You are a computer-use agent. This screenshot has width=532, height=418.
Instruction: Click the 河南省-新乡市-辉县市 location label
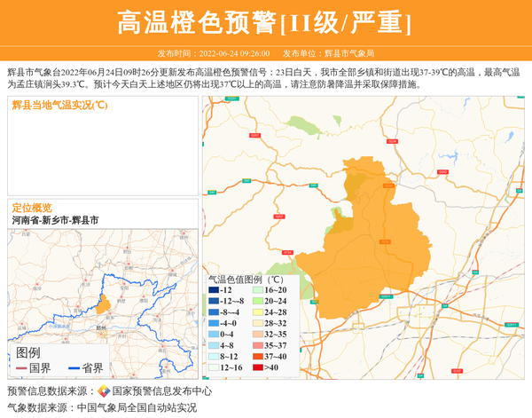point(55,219)
